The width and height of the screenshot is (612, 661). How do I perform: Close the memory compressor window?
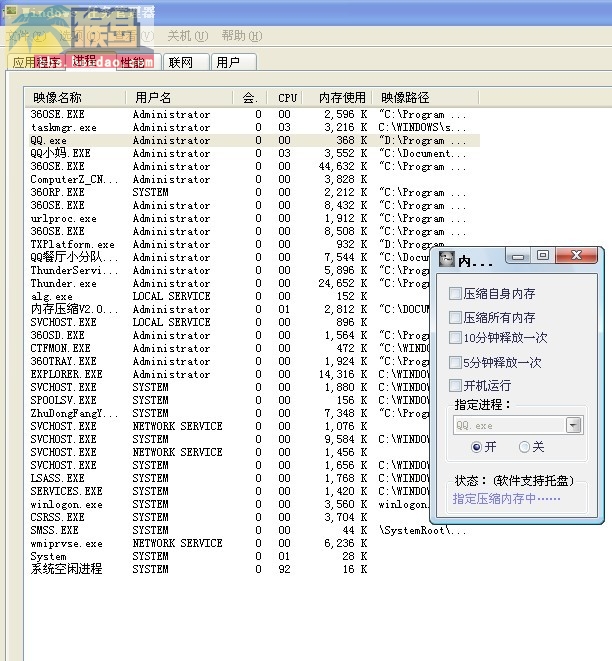(x=576, y=255)
